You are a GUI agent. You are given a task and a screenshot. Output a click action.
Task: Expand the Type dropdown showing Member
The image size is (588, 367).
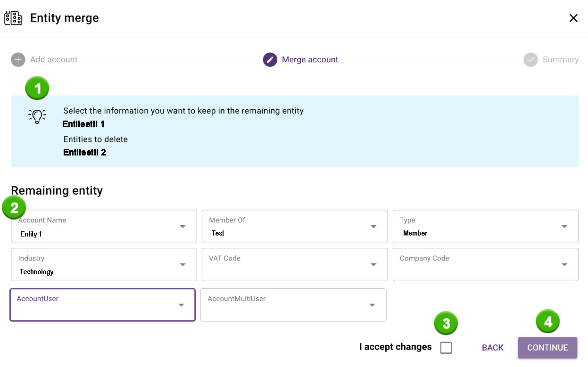click(564, 227)
